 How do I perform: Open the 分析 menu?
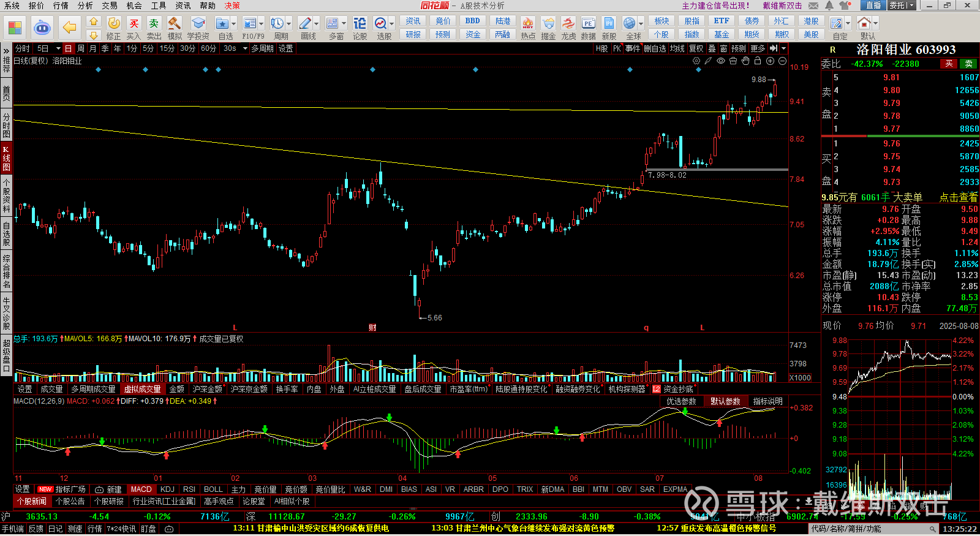pos(85,6)
